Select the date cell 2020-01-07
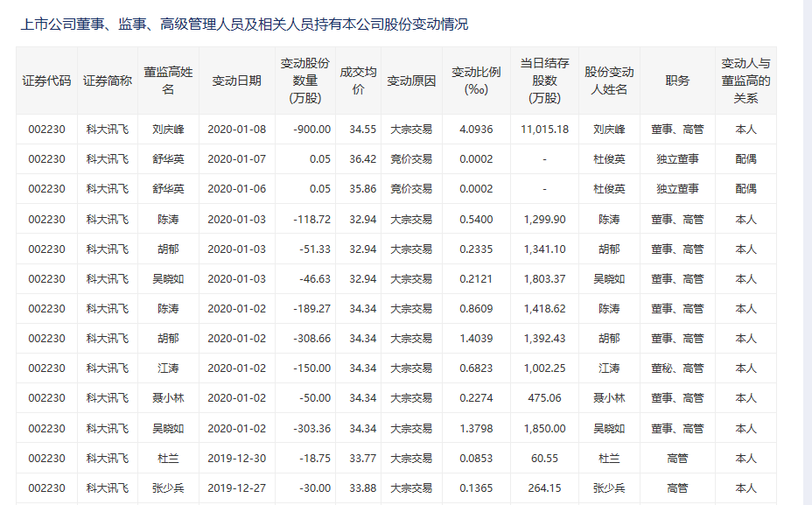 tap(236, 159)
